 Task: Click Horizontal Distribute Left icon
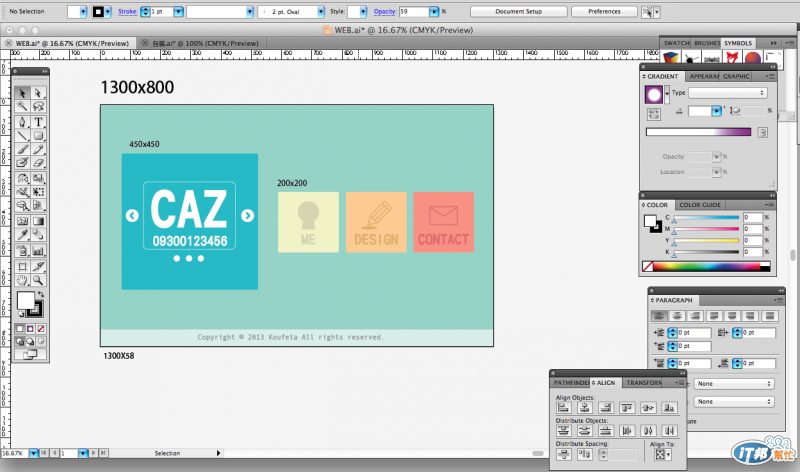[x=627, y=430]
